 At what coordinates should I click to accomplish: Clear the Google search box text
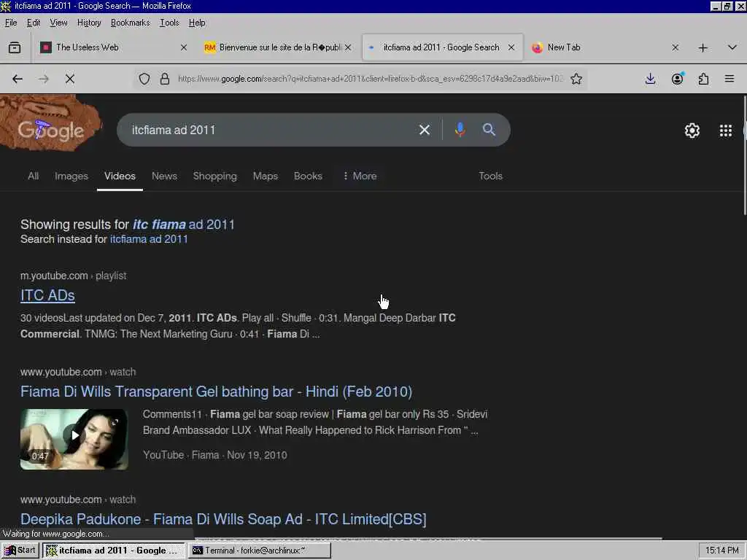[425, 130]
